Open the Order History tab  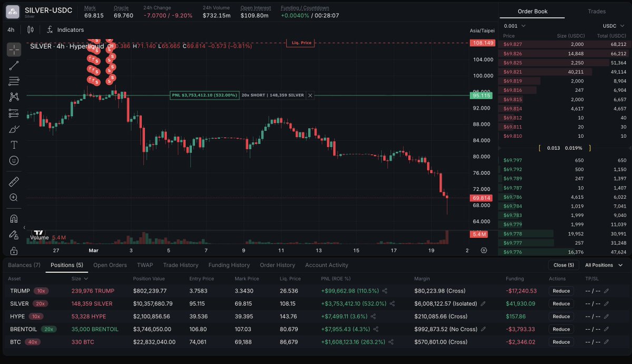(278, 265)
